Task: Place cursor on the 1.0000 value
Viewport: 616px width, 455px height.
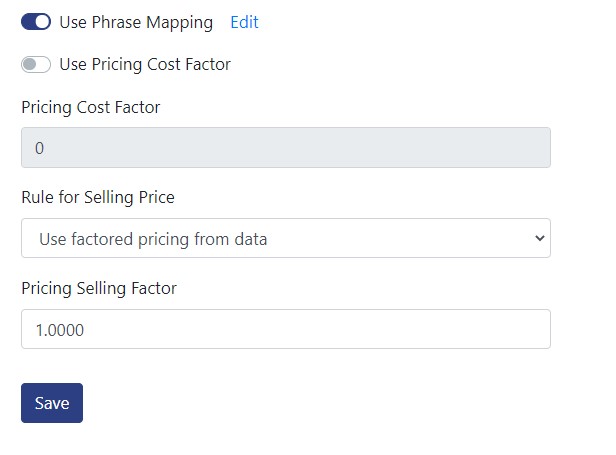Action: pyautogui.click(x=60, y=330)
